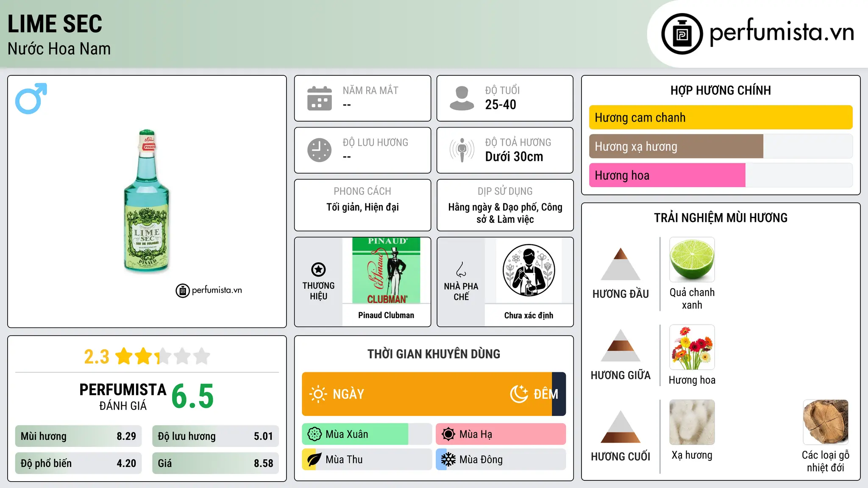Viewport: 868px width, 488px height.
Task: Open the Lime Sec bottle product image
Action: click(x=147, y=200)
